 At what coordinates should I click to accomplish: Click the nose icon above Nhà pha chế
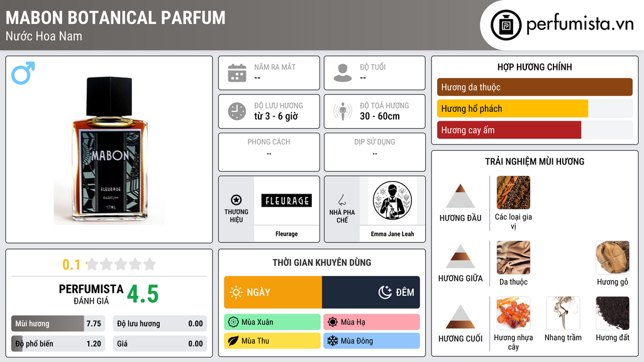pos(341,200)
